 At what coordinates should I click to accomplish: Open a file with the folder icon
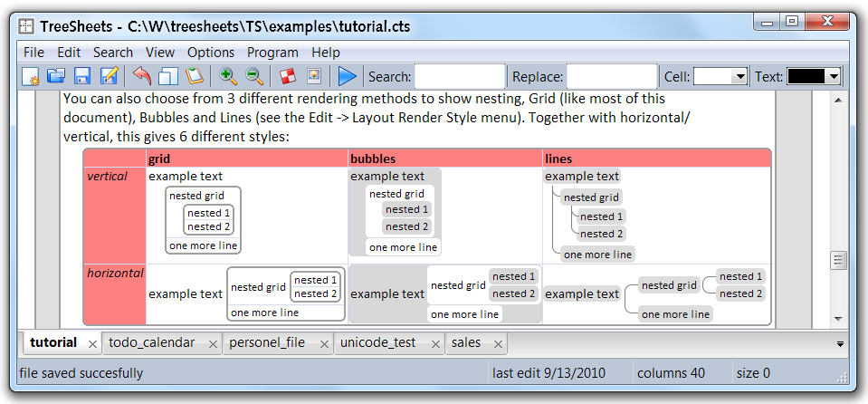pyautogui.click(x=56, y=77)
